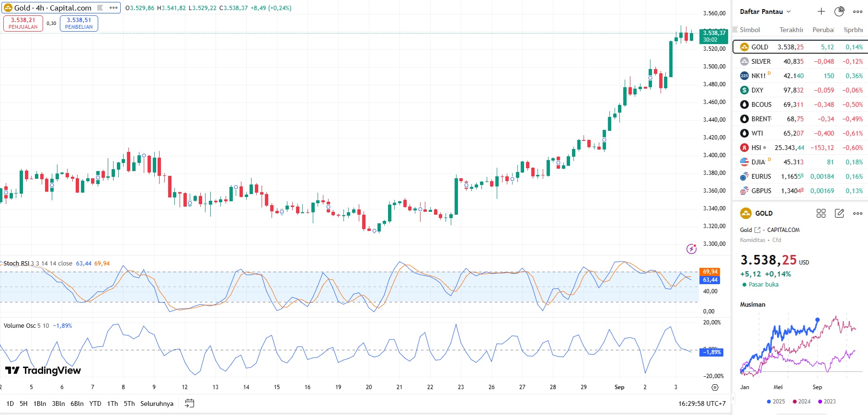Add a symbol to the watchlist with plus icon
Viewport: 868px width, 415px height.
tap(821, 12)
